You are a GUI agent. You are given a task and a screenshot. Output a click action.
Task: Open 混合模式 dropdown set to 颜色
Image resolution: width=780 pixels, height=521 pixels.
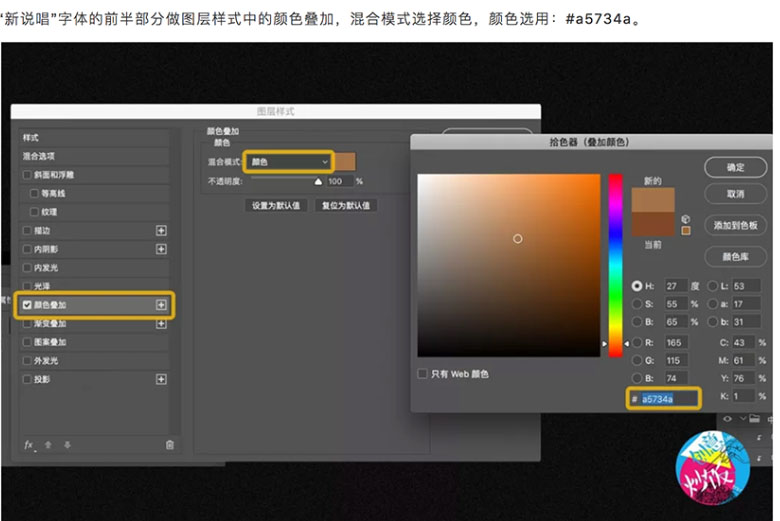point(289,162)
